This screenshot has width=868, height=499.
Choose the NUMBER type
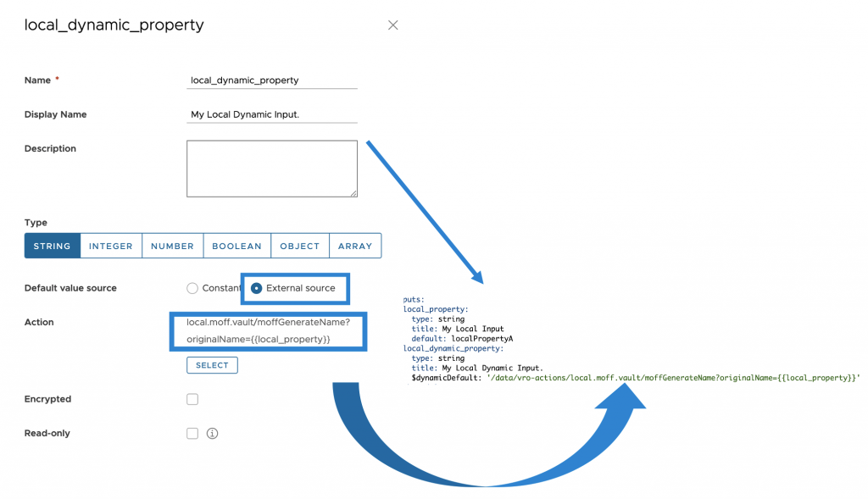click(x=172, y=246)
